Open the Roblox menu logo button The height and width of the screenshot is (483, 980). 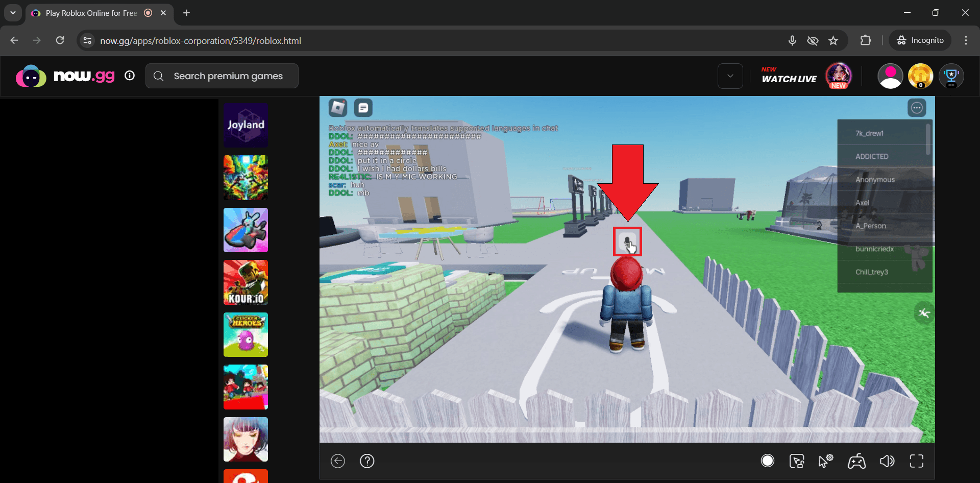(338, 108)
